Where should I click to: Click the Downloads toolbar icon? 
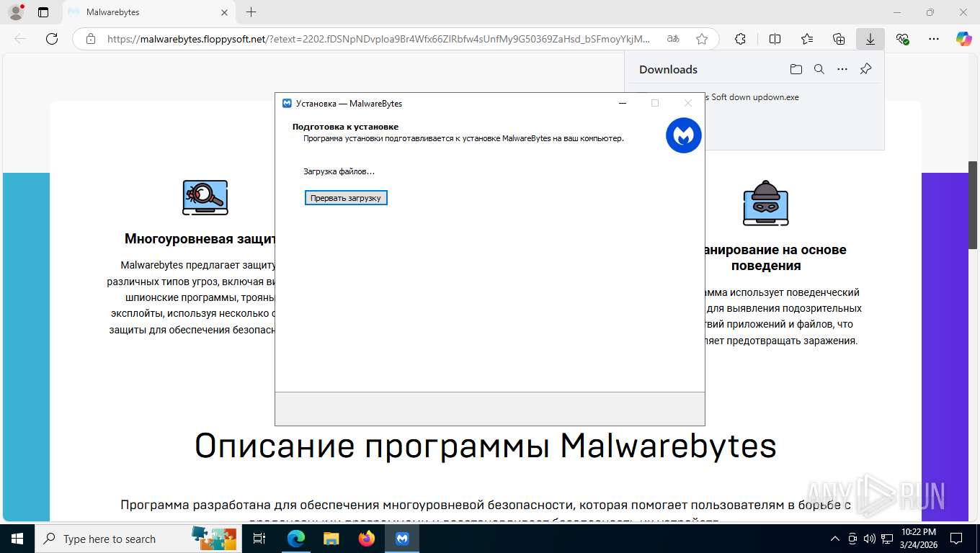coord(870,39)
